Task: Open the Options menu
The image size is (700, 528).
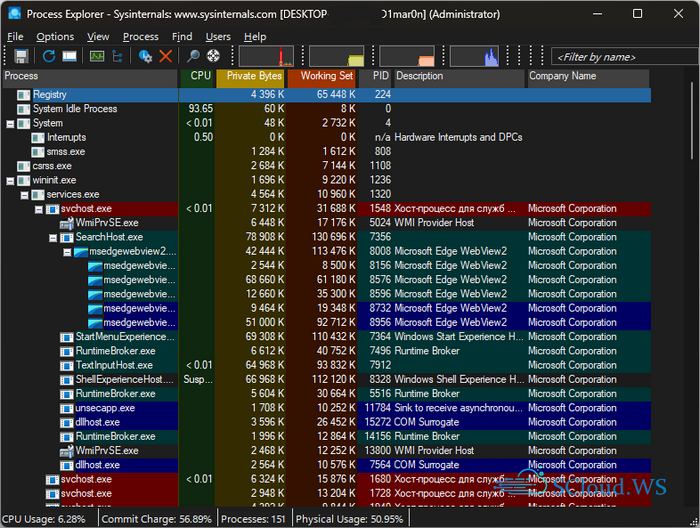Action: [55, 37]
